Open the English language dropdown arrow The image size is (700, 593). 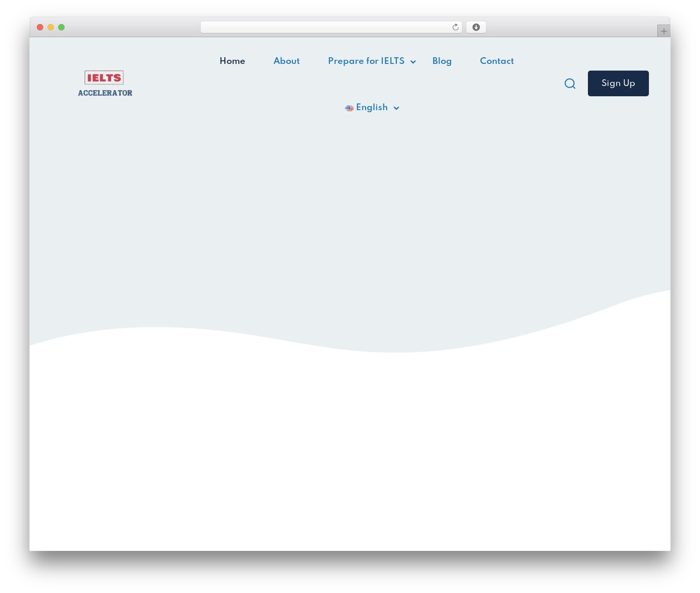(396, 108)
